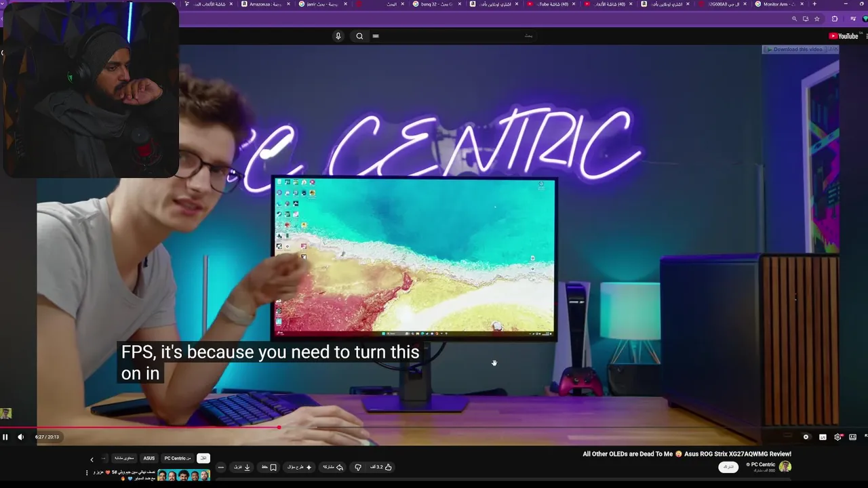This screenshot has height=488, width=868.
Task: Switch to jarir browser tab
Action: pyautogui.click(x=323, y=4)
